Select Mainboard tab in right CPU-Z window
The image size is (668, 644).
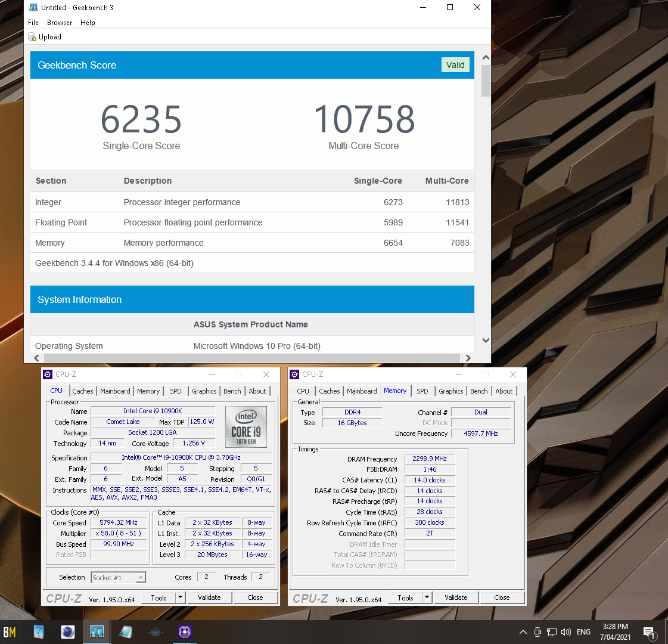pyautogui.click(x=362, y=391)
